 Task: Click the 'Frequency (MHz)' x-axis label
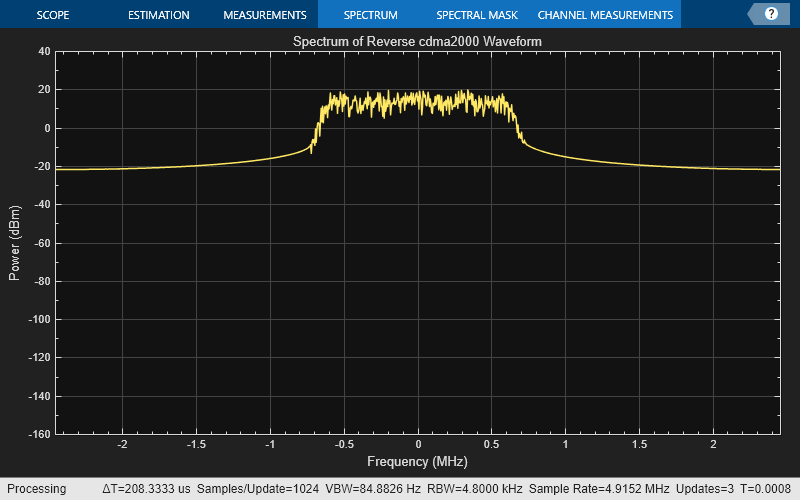(417, 462)
